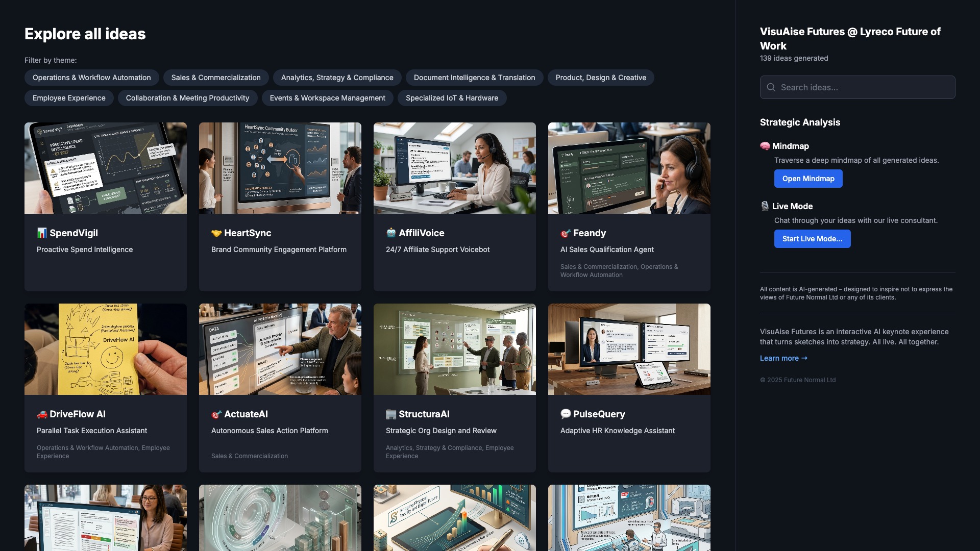Click the ActuateAI 'Sales & Commercialization' tag text

[250, 456]
